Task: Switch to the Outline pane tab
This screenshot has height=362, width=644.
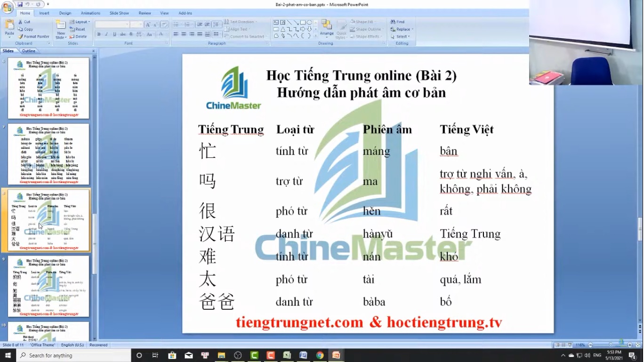Action: click(29, 51)
